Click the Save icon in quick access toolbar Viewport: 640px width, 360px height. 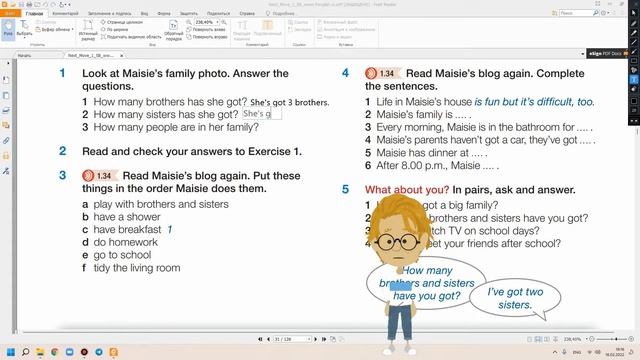pos(21,4)
